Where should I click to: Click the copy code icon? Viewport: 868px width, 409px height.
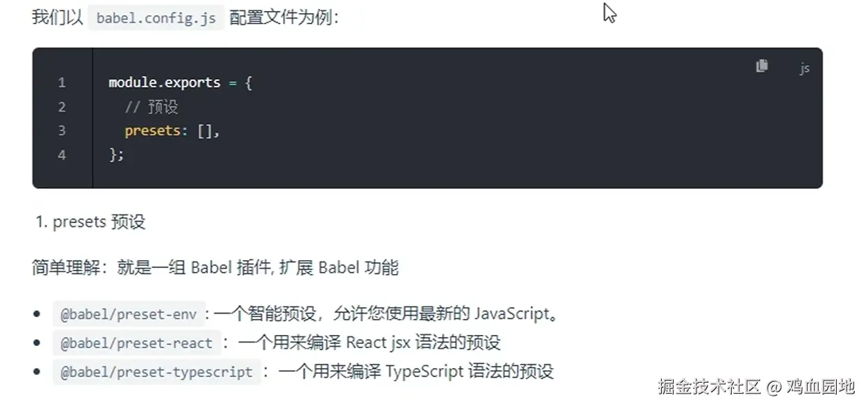click(x=761, y=66)
